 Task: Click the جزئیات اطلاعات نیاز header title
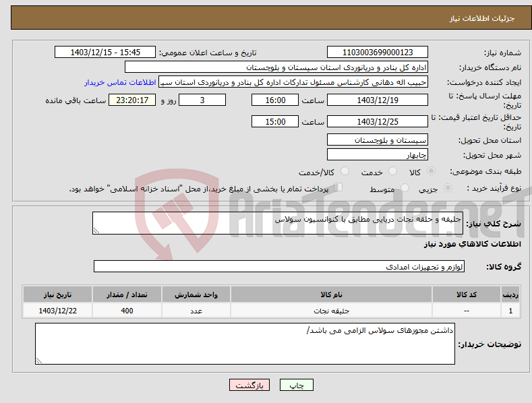pyautogui.click(x=482, y=18)
